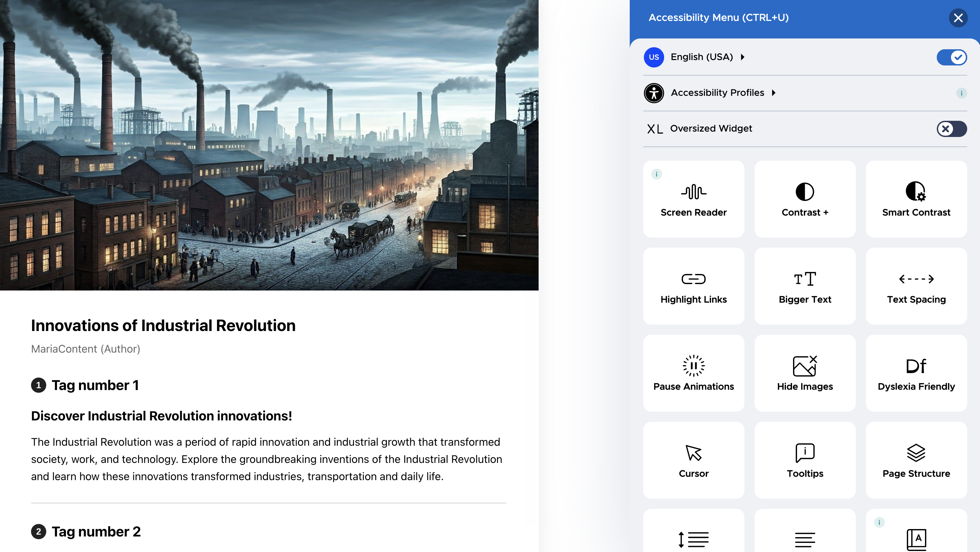
Task: Click the dictionary book icon tile
Action: click(x=916, y=531)
